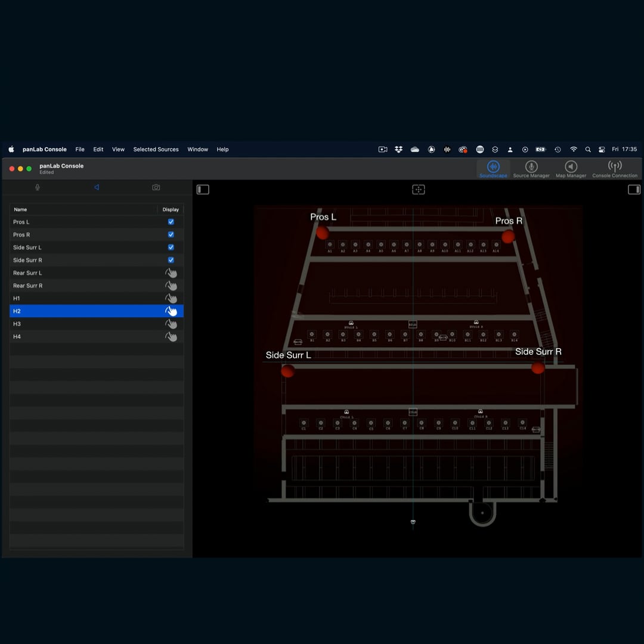Screen dimensions: 644x644
Task: Uncheck display checkbox for Side Surr L
Action: (171, 247)
